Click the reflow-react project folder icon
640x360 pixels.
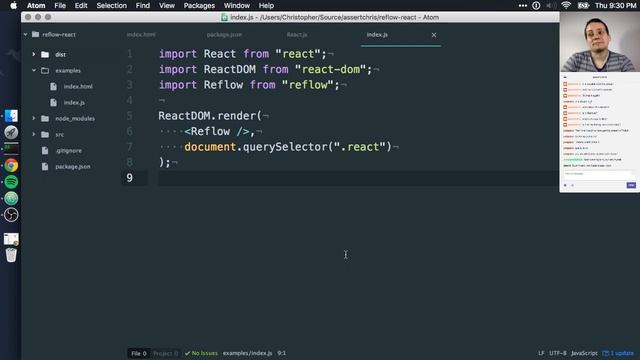pos(36,34)
